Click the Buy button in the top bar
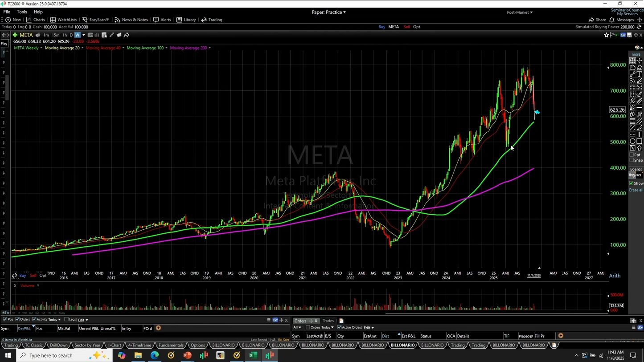The image size is (644, 362). tap(382, 27)
